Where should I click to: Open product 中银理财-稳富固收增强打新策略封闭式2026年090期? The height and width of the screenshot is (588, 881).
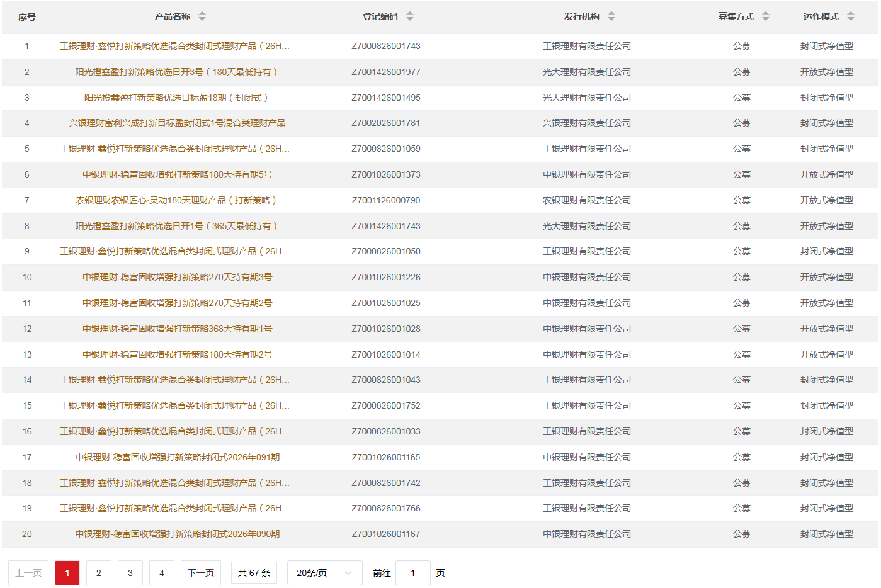tap(177, 534)
